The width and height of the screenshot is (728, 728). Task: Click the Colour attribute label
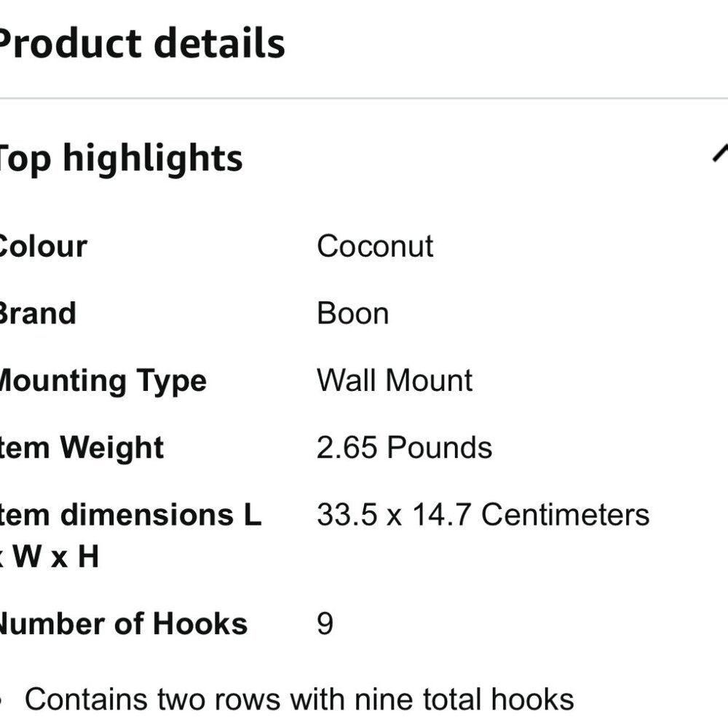pos(42,246)
